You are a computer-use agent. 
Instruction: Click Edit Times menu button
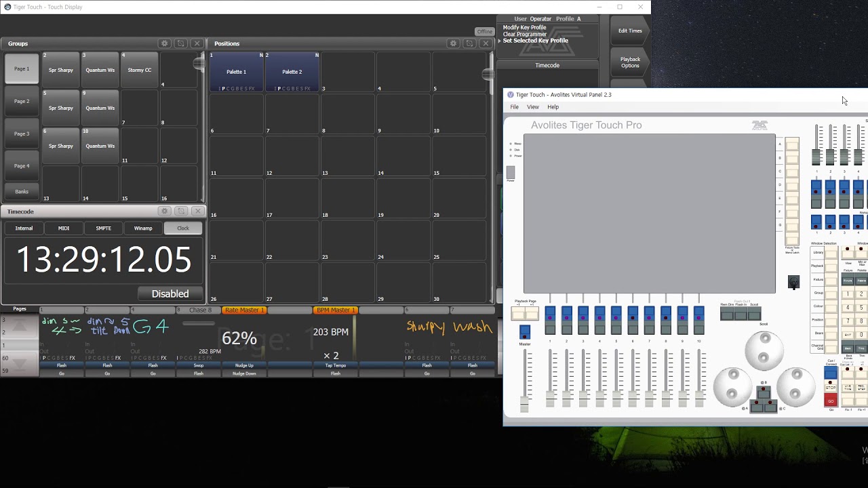click(x=630, y=30)
